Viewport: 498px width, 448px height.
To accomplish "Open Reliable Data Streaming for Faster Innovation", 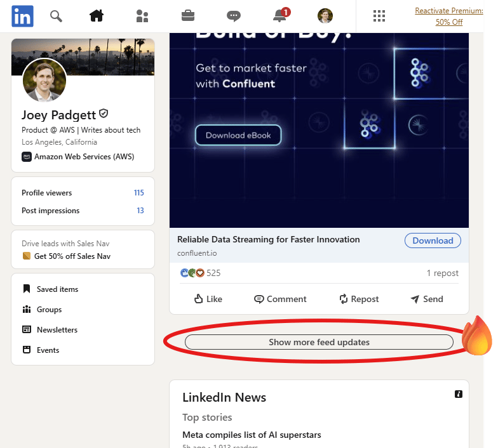I will (x=268, y=239).
